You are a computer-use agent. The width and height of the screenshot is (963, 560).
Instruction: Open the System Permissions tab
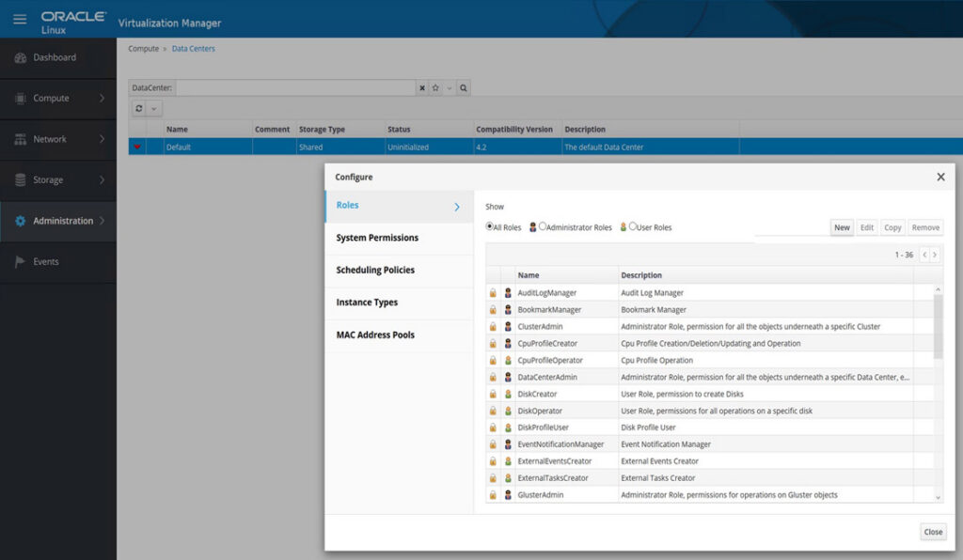click(377, 238)
